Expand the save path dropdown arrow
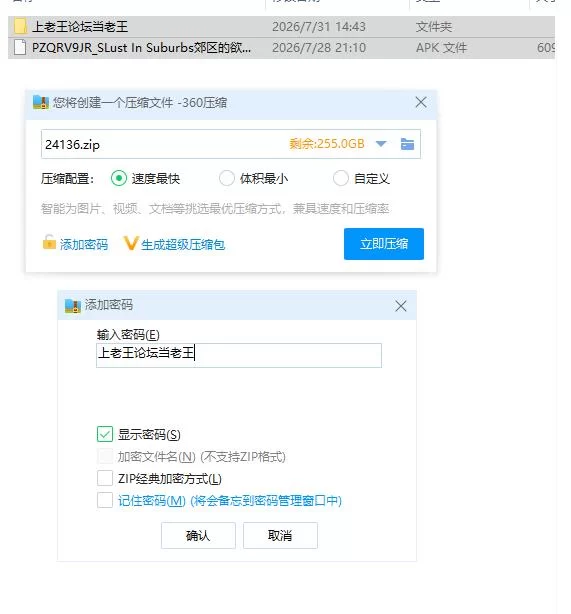571x614 pixels. pyautogui.click(x=381, y=144)
